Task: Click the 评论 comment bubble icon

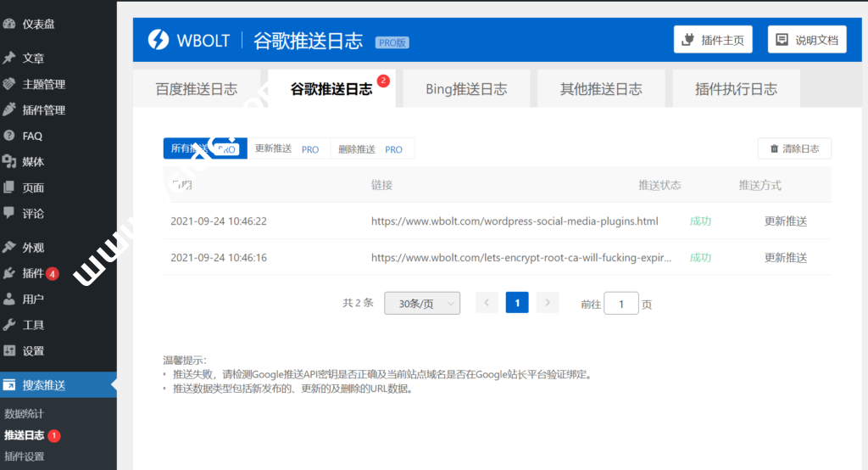Action: click(8, 213)
